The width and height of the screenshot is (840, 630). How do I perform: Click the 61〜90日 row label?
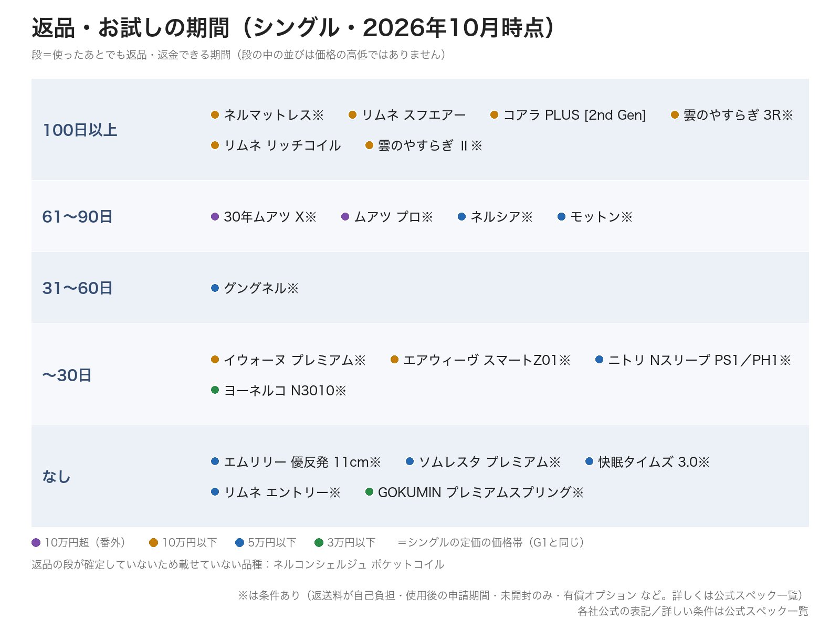(78, 217)
